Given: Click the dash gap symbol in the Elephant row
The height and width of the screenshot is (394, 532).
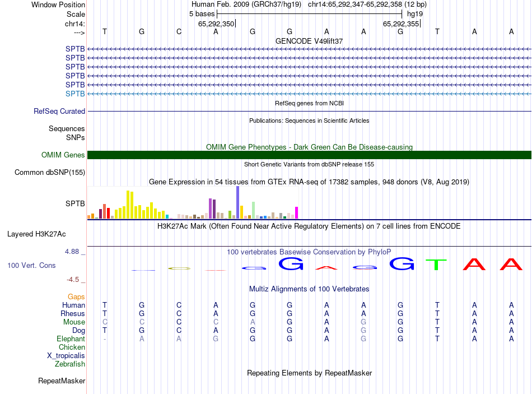Looking at the screenshot, I should point(105,339).
